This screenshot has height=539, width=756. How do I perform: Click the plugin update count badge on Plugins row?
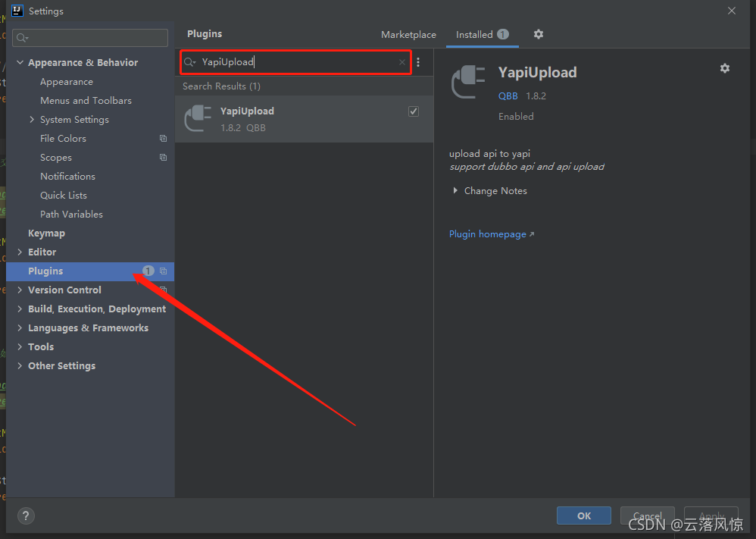pyautogui.click(x=148, y=271)
